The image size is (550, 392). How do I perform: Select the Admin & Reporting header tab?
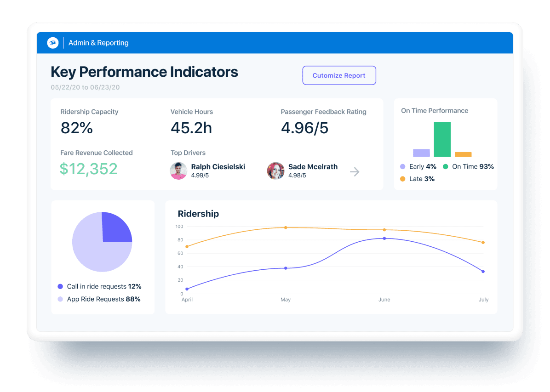[98, 43]
